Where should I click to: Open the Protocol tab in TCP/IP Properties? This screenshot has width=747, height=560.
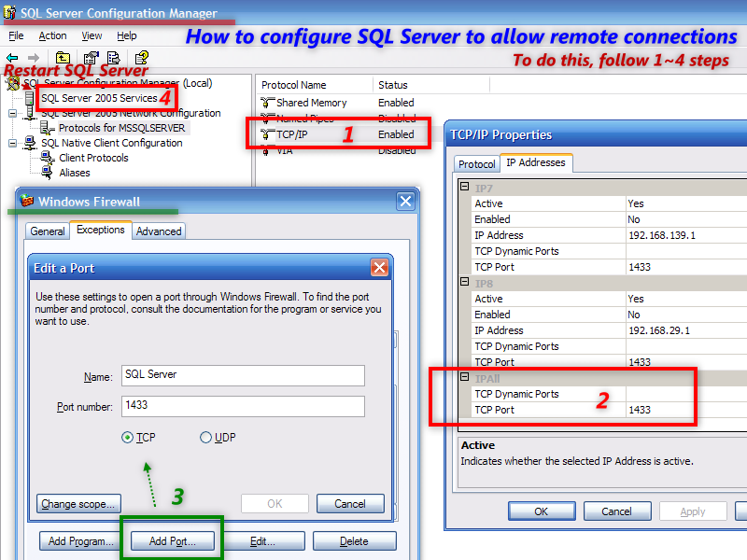(x=476, y=164)
